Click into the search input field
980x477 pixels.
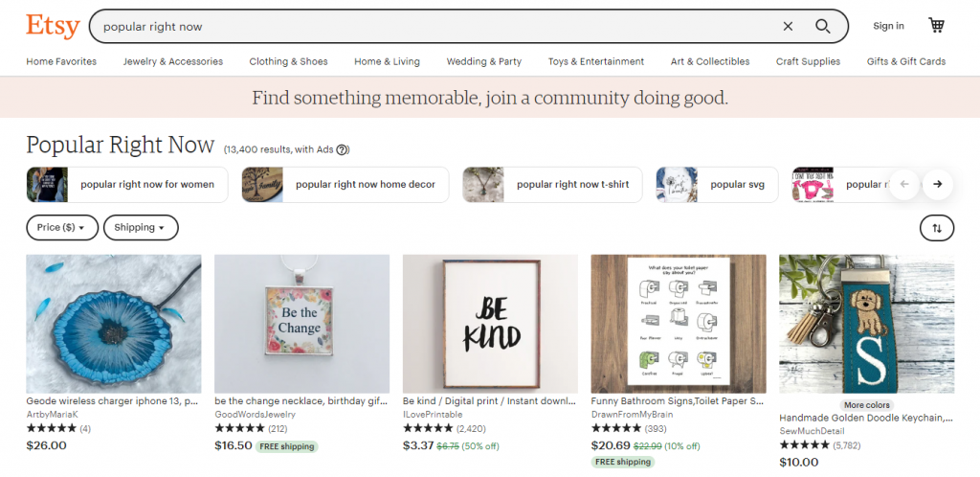coord(431,27)
